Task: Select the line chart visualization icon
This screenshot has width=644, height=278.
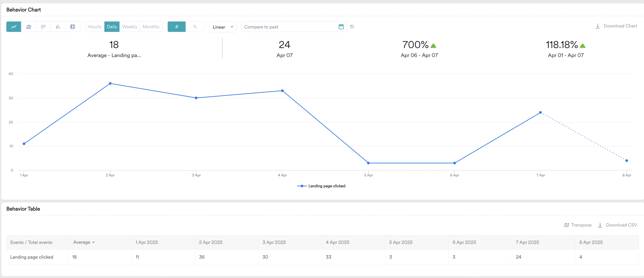Action: [14, 27]
